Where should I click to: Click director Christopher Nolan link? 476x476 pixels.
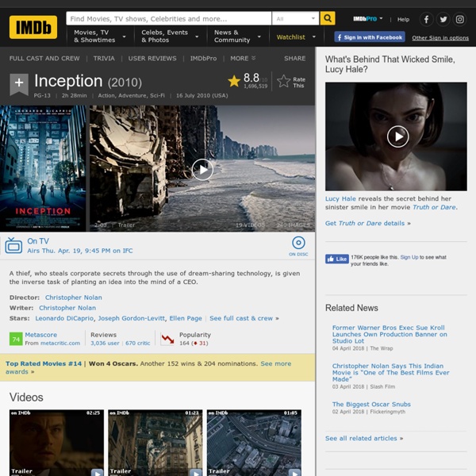[x=74, y=297]
